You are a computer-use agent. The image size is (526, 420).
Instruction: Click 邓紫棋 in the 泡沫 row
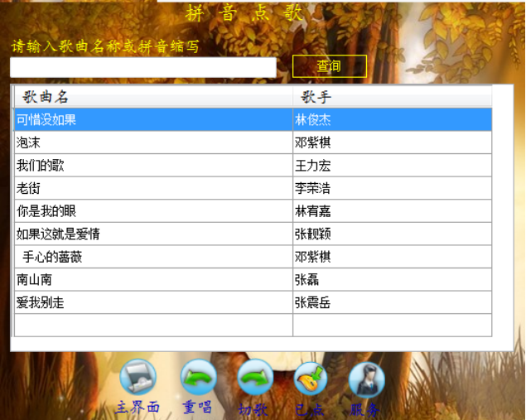point(392,142)
